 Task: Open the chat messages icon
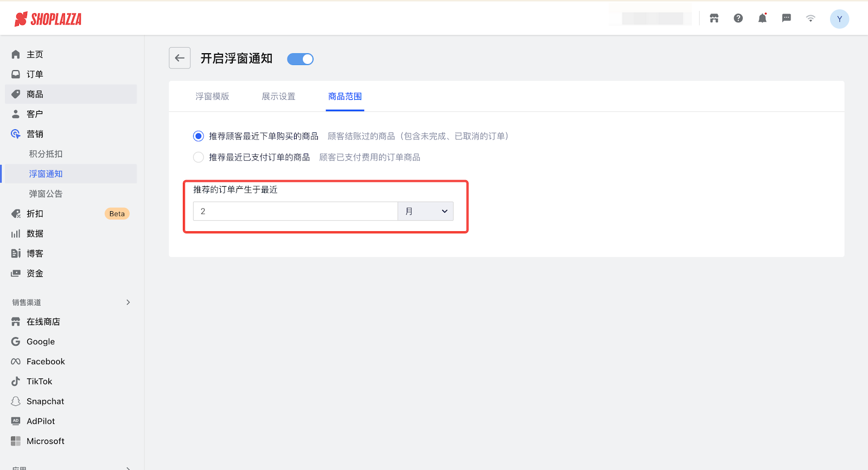pos(786,18)
